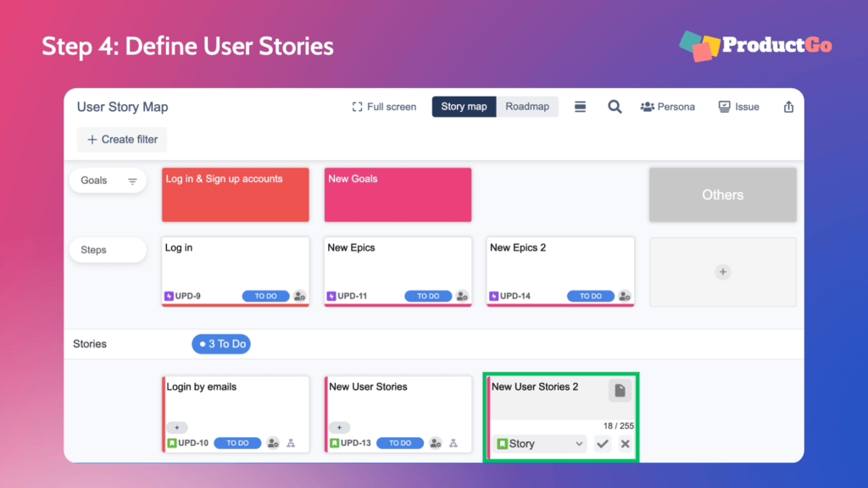Click the document icon on New User Stories 2
Image resolution: width=868 pixels, height=488 pixels.
click(x=620, y=390)
